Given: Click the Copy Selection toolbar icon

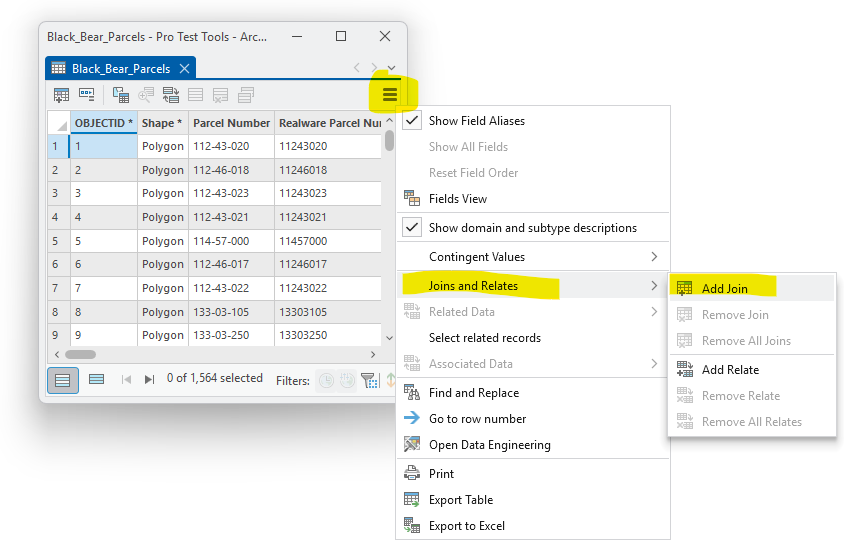Looking at the screenshot, I should tap(245, 95).
